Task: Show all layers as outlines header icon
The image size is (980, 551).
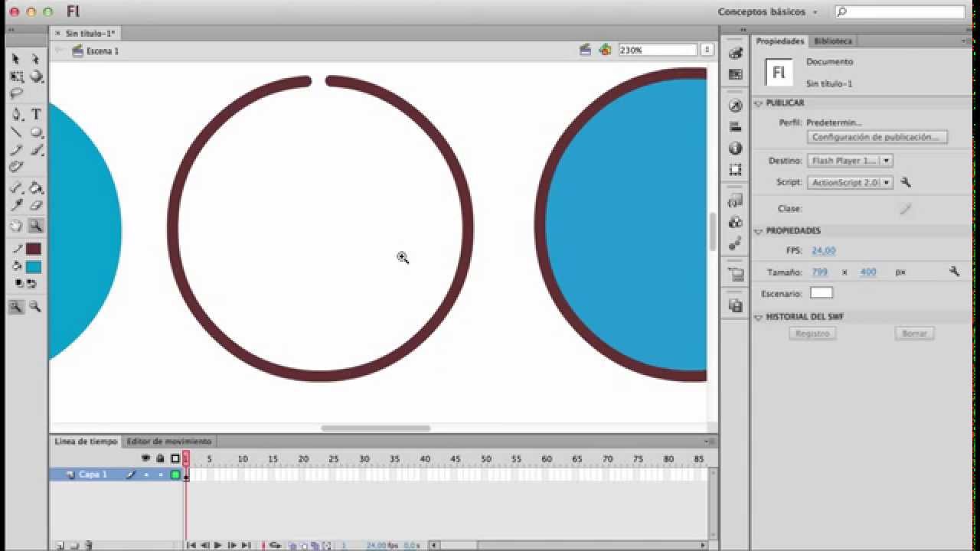Action: coord(175,458)
